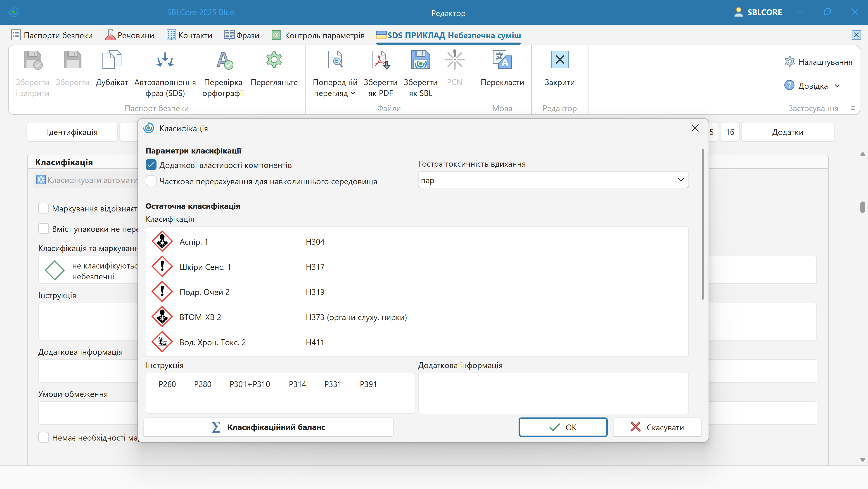Switch to Речовини tab
This screenshot has width=868, height=489.
(129, 35)
